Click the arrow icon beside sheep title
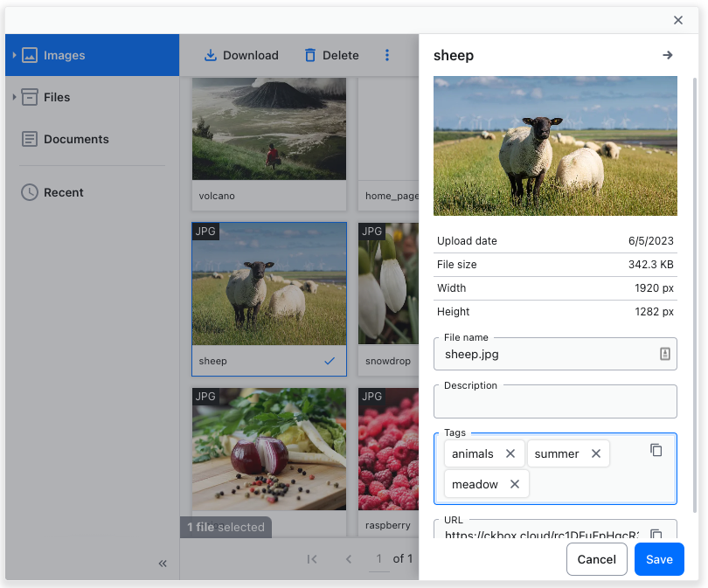 click(x=668, y=55)
